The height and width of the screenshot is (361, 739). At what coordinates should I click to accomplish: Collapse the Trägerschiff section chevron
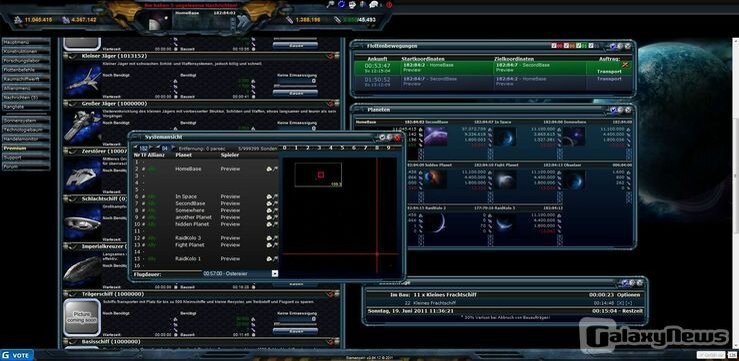coord(72,294)
